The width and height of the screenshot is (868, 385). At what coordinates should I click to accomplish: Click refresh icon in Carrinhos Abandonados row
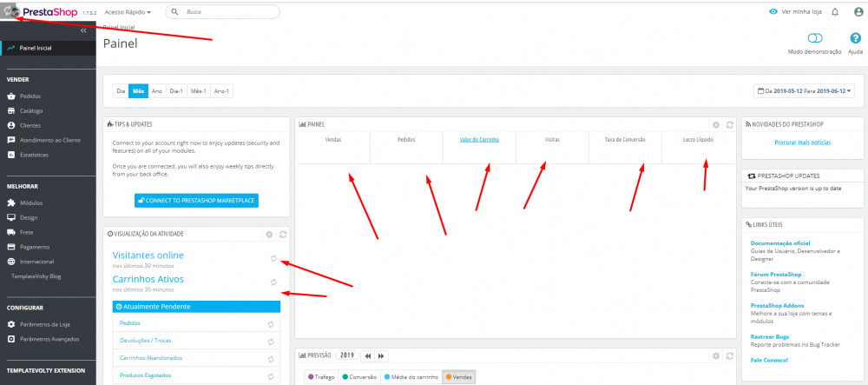(x=271, y=358)
